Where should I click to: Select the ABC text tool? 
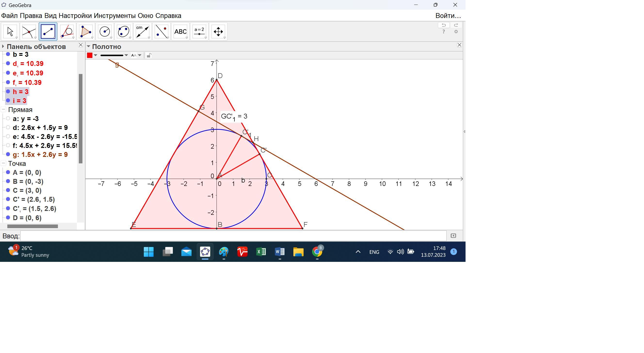tap(180, 32)
